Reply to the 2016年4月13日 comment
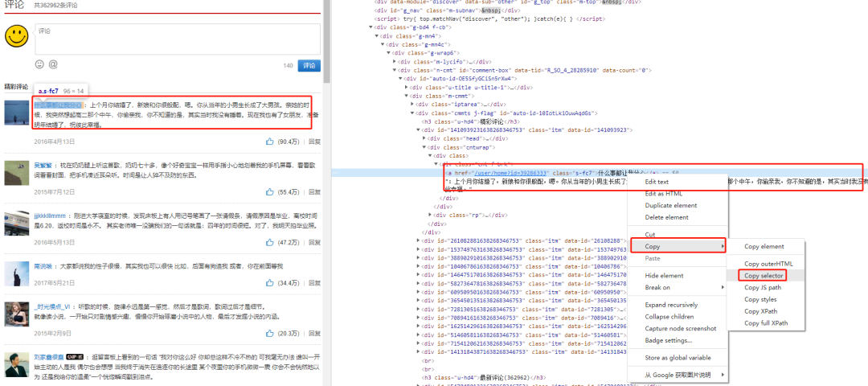 [x=314, y=142]
